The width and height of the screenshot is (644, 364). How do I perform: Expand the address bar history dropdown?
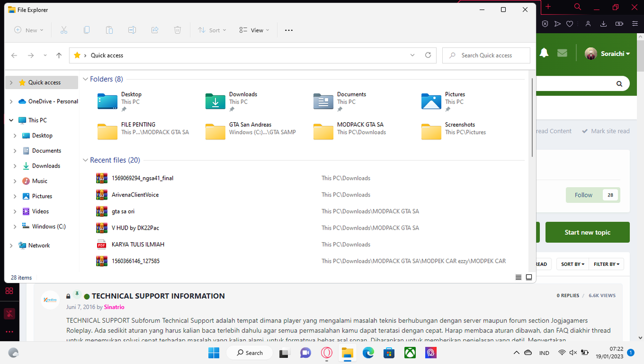pyautogui.click(x=413, y=55)
